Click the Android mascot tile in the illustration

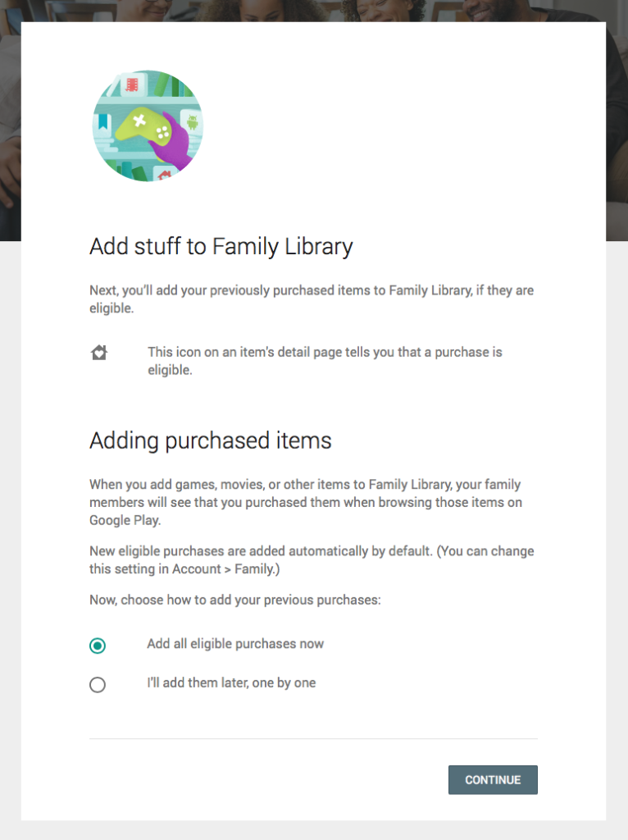193,122
